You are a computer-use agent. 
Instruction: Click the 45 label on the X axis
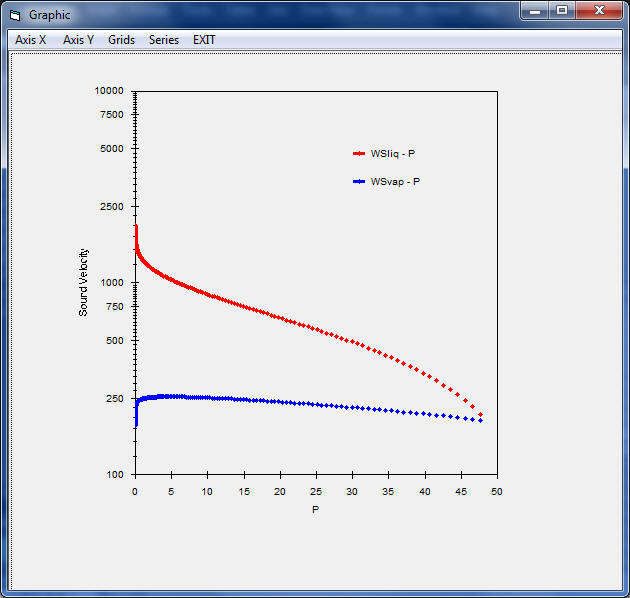[x=461, y=492]
